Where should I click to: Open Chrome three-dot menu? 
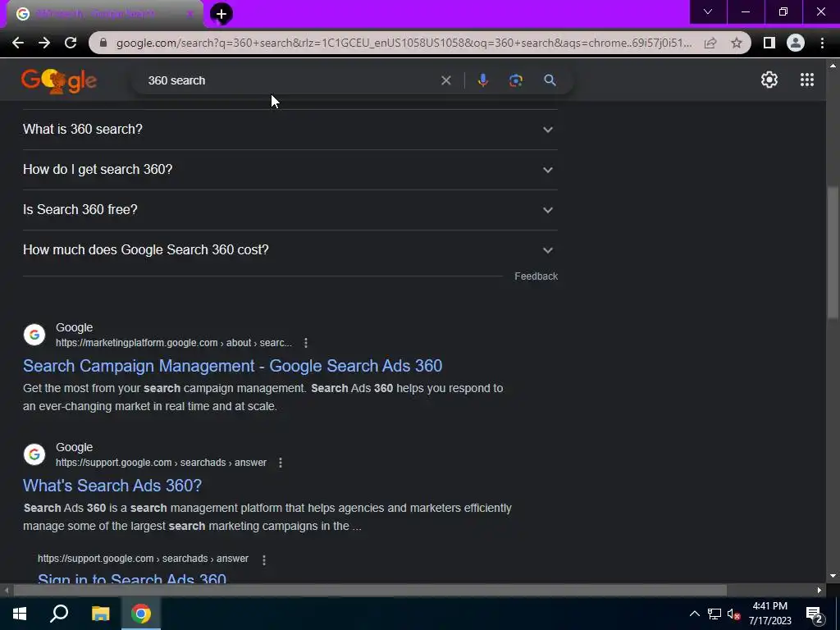(x=822, y=43)
